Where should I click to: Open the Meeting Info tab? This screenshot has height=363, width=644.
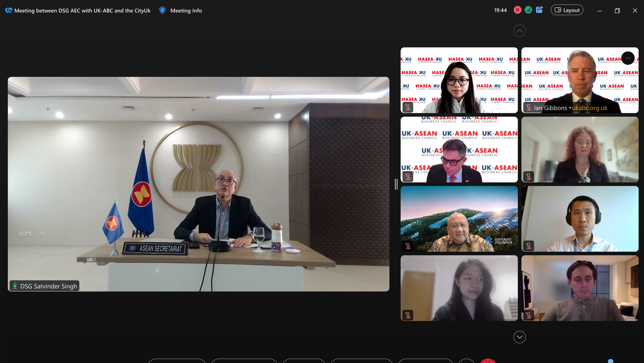pos(186,11)
